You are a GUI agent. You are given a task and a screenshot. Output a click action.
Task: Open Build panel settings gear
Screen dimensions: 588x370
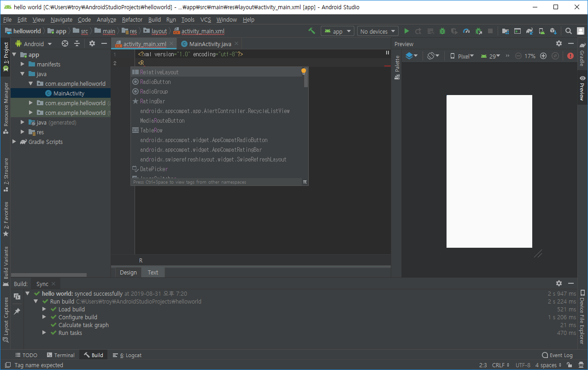[559, 283]
